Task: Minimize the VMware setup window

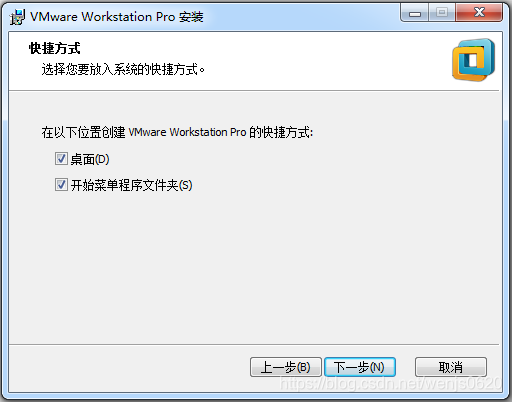Action: click(415, 13)
